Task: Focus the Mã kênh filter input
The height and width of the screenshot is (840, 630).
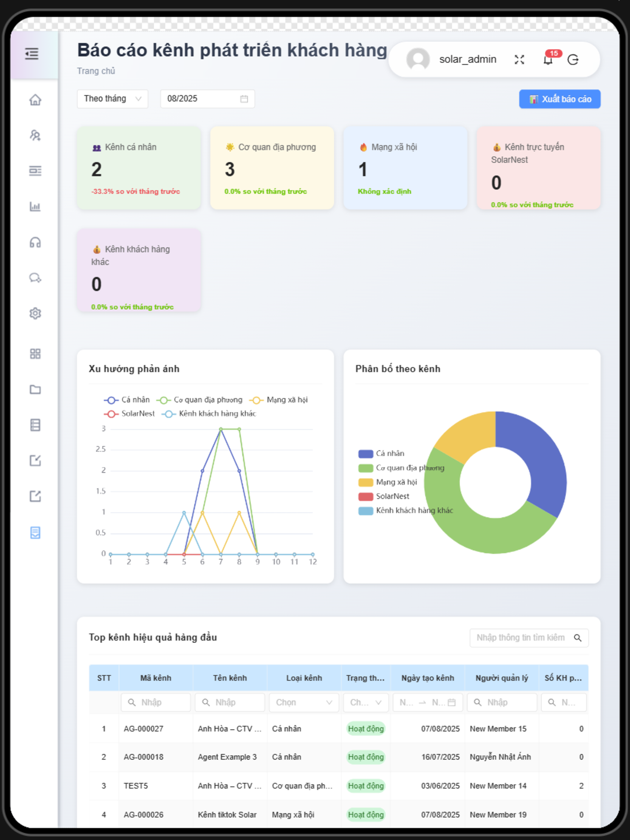Action: click(x=156, y=703)
